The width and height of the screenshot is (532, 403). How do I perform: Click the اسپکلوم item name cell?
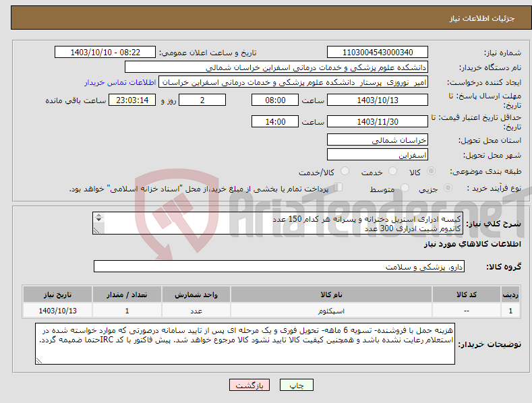pos(332,311)
